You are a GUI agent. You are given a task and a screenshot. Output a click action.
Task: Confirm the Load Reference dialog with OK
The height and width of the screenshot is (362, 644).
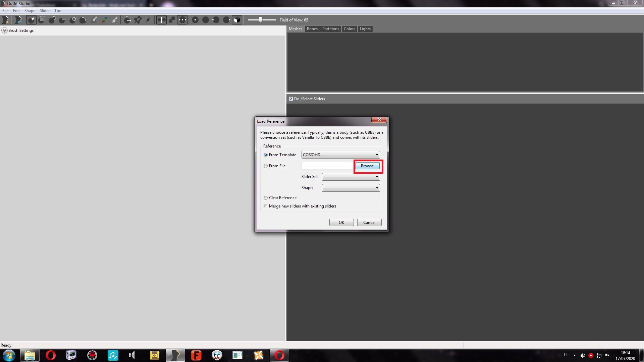pyautogui.click(x=341, y=222)
